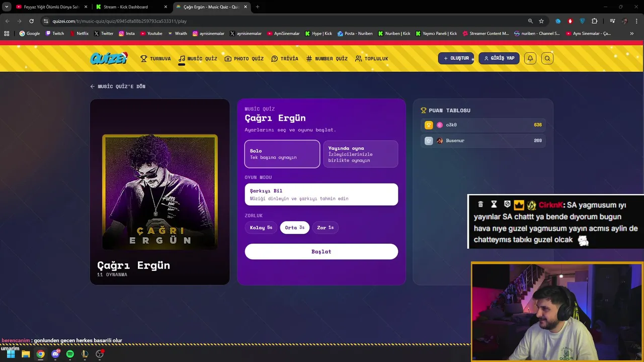Select Kolay 5s difficulty
The image size is (644, 362).
(261, 228)
